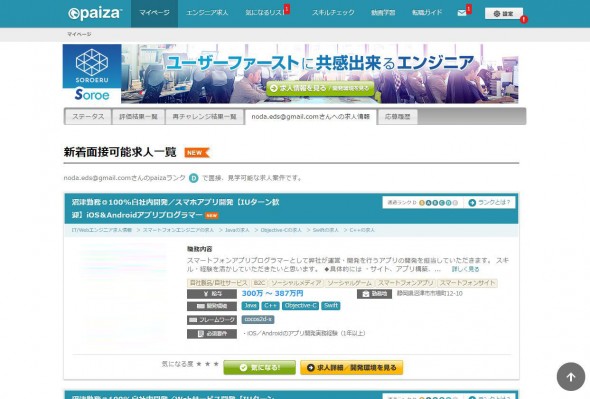Click the ソーシャルゲーム tag
Screen dimensions: 590x399
(350, 283)
